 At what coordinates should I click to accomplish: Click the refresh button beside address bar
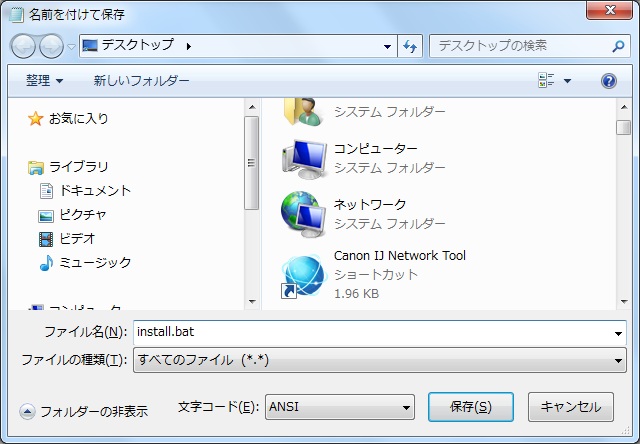(409, 46)
